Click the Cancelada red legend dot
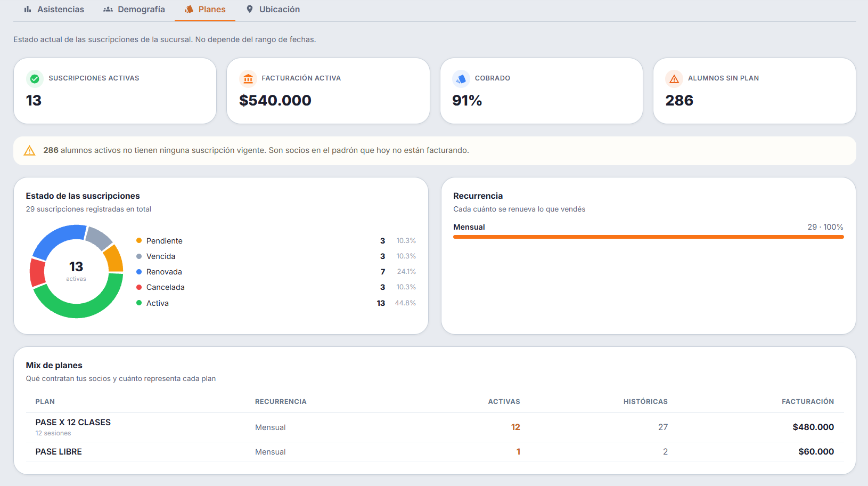This screenshot has height=486, width=868. click(x=139, y=287)
